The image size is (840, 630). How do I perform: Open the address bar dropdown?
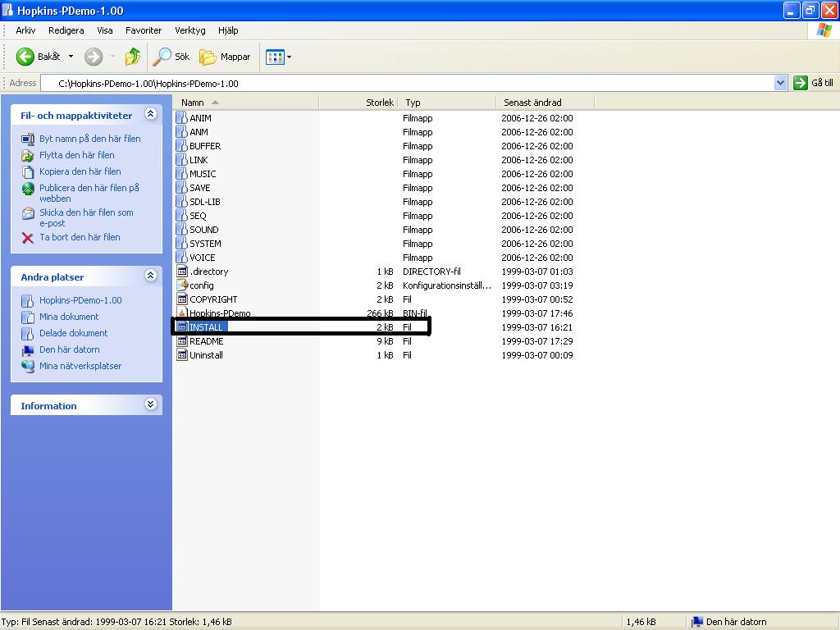(x=780, y=83)
